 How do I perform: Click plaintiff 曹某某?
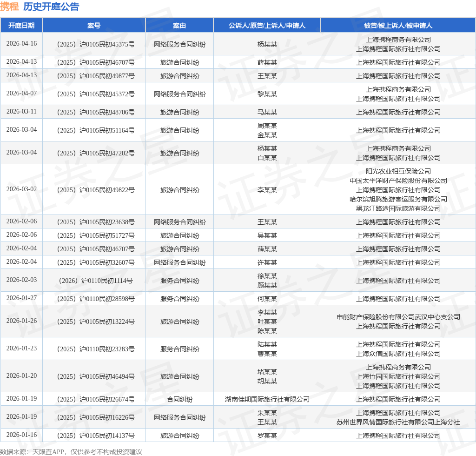(267, 354)
